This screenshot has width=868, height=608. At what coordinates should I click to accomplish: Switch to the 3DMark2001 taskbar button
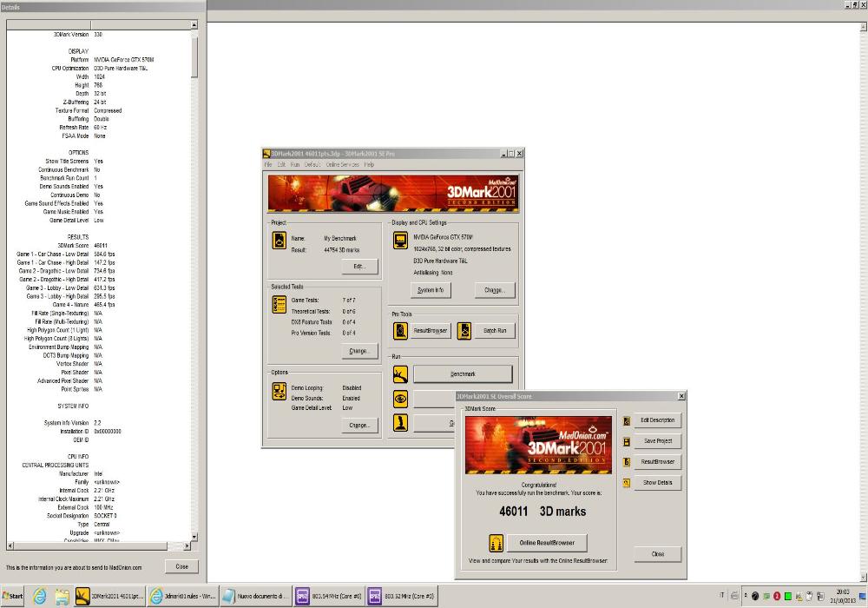[x=109, y=597]
